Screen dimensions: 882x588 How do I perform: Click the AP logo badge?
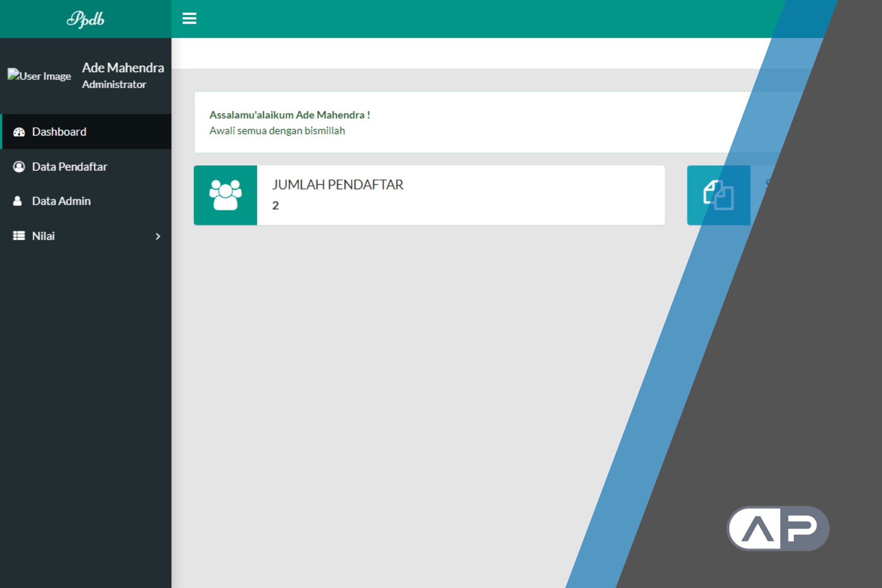(x=777, y=528)
